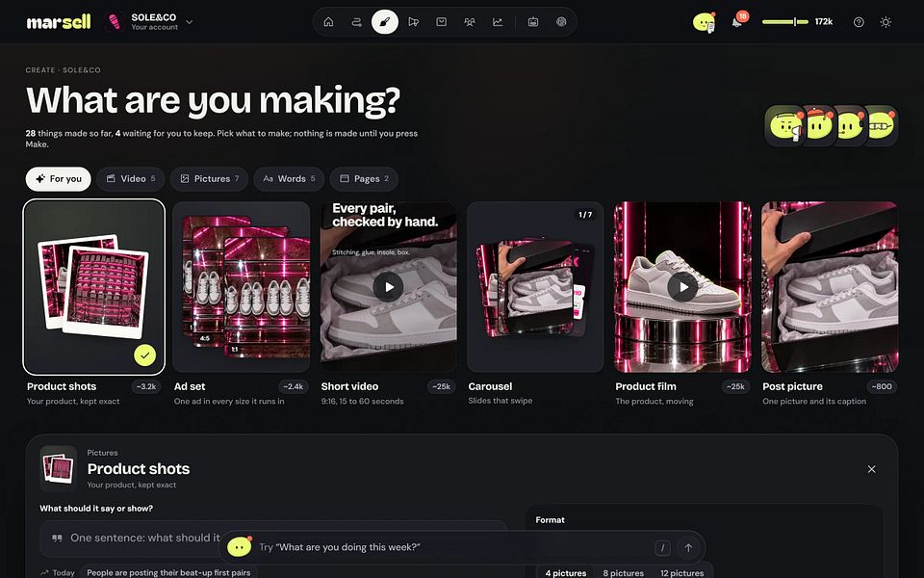Select the Post picture card thumbnail
Image resolution: width=924 pixels, height=578 pixels.
point(830,287)
